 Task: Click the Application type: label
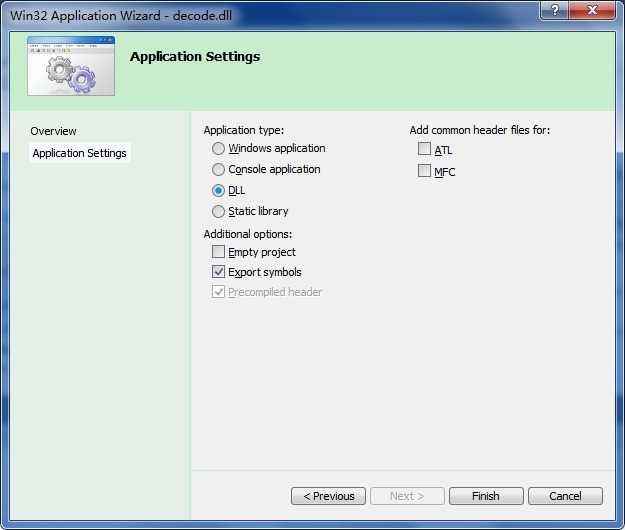[244, 130]
